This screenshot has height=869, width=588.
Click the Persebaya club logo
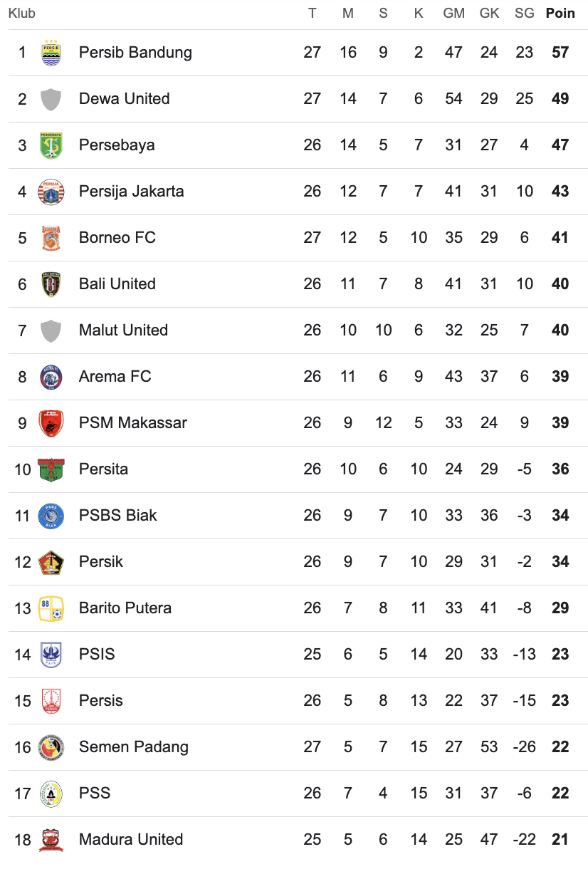(x=51, y=145)
